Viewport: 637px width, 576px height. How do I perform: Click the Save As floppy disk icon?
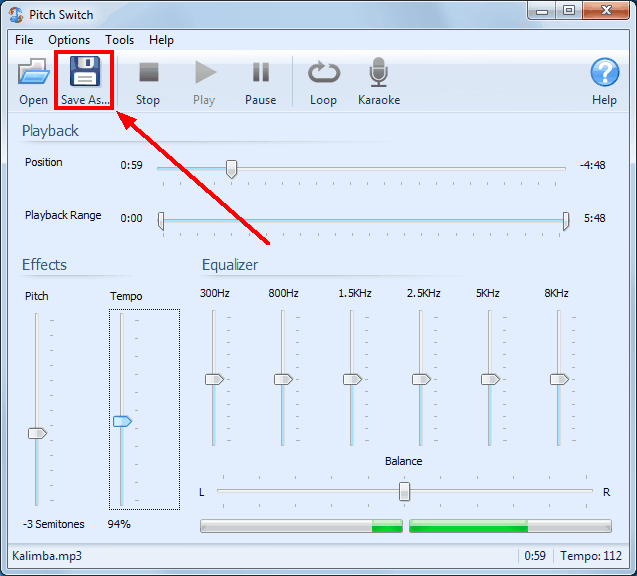[85, 71]
